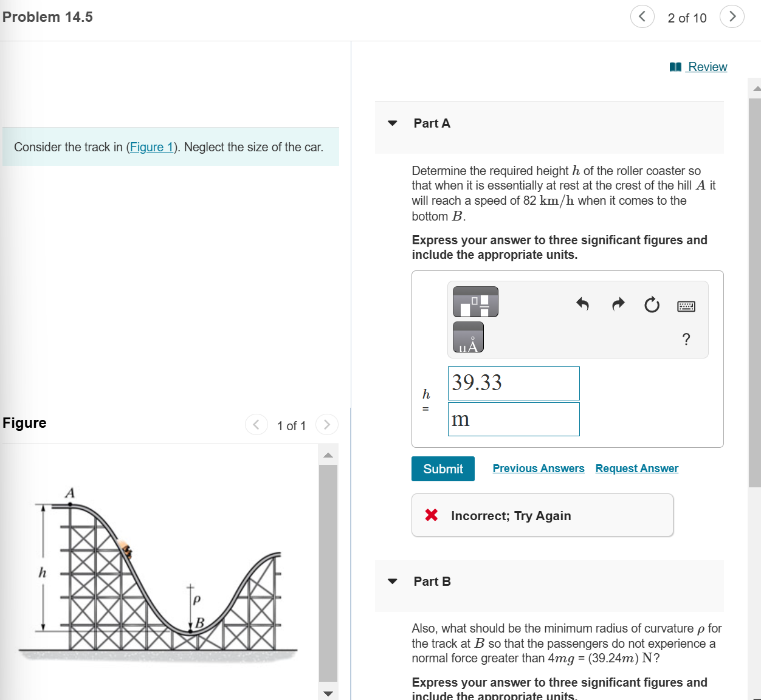This screenshot has height=700, width=761.
Task: Click the previous figure chevron
Action: click(256, 425)
